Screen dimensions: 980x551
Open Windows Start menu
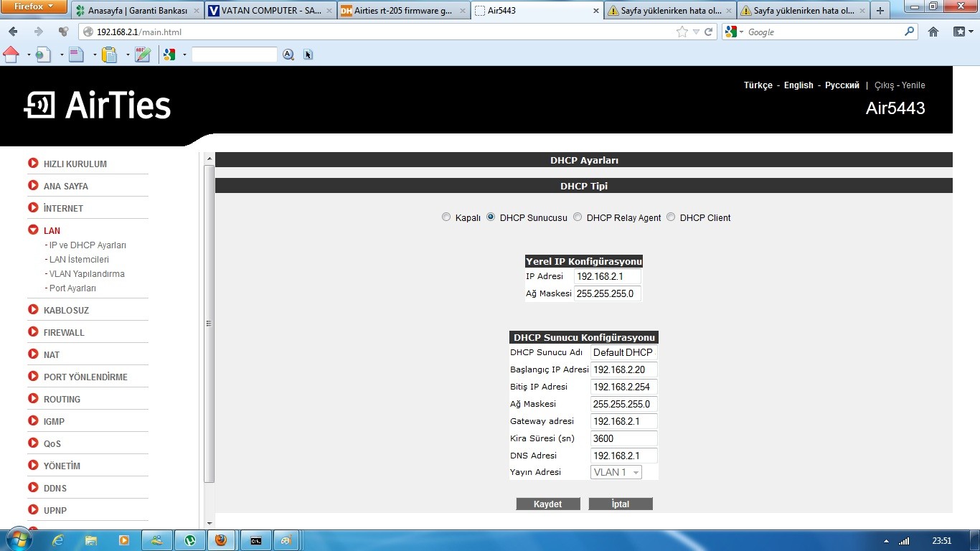19,540
